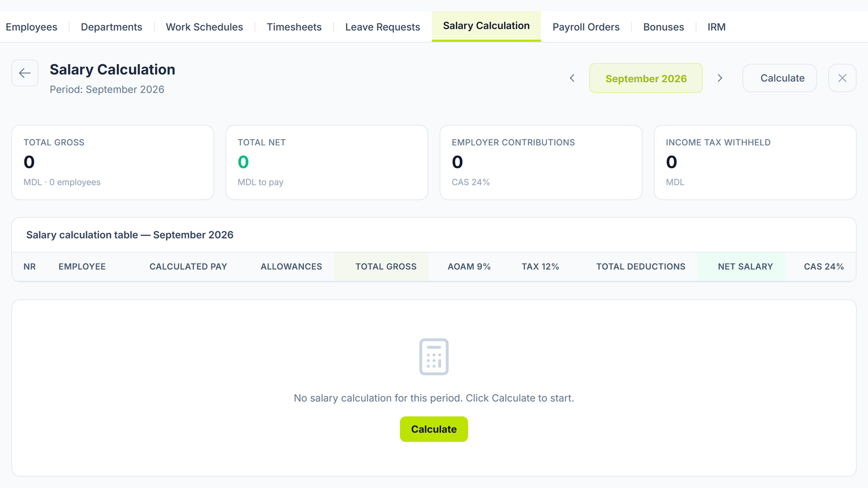Go to the IRM tab
The image size is (868, 488).
[x=716, y=27]
